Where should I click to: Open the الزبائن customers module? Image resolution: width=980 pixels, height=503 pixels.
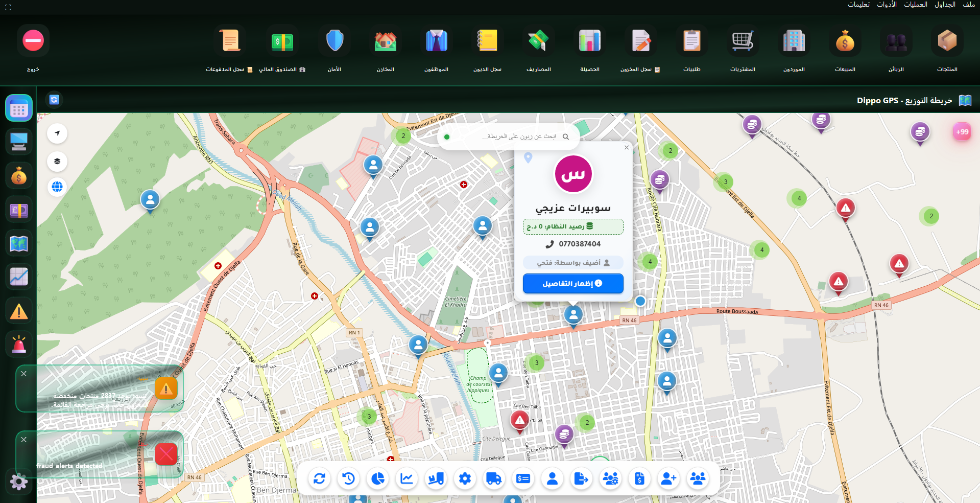click(896, 41)
